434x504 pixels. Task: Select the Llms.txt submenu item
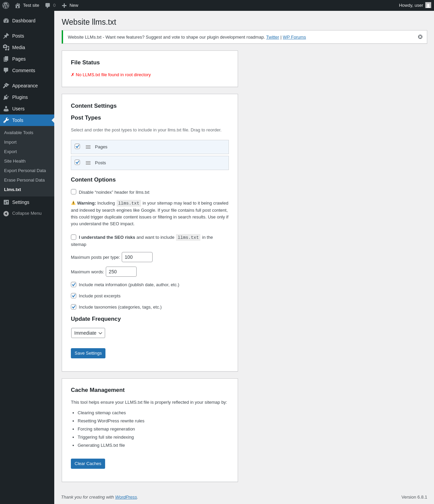(x=13, y=190)
